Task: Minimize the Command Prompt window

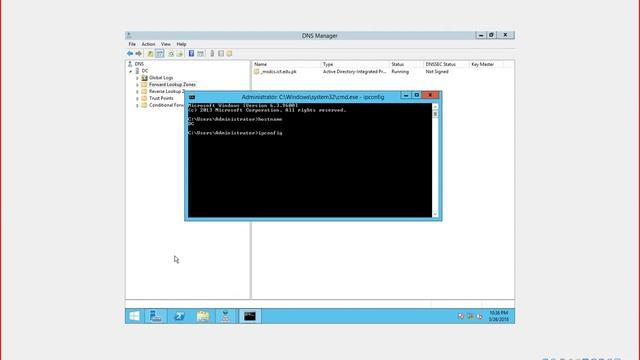Action: coord(406,95)
